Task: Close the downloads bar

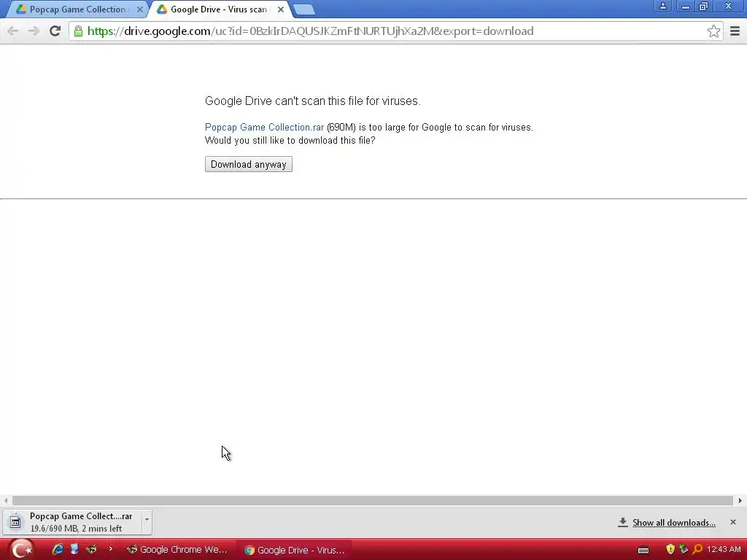Action: click(732, 522)
